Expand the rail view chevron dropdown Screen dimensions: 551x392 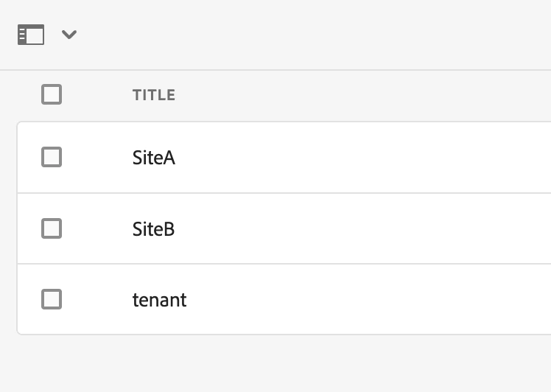point(69,35)
